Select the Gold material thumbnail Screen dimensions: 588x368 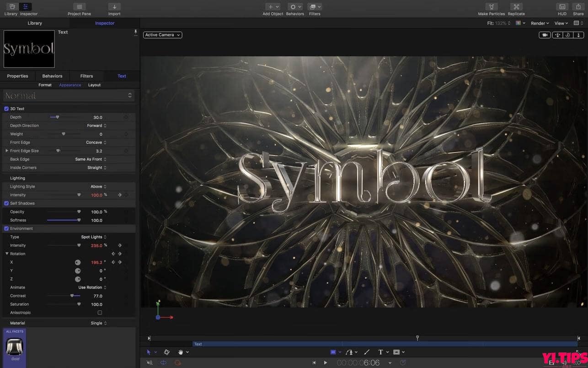pyautogui.click(x=14, y=346)
